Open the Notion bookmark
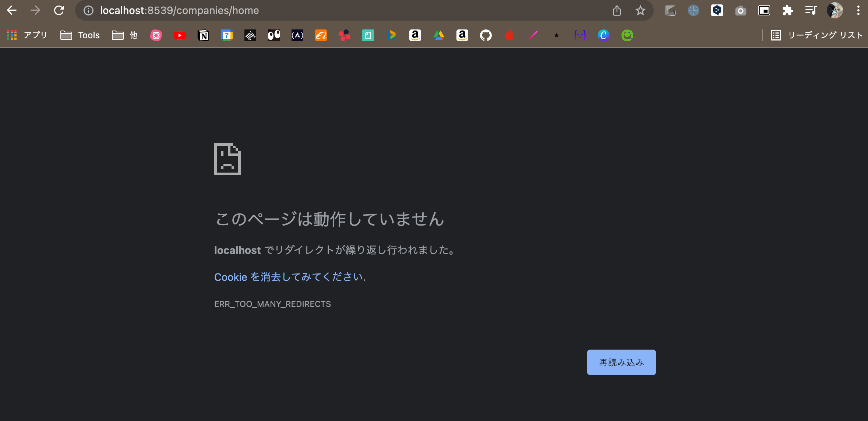This screenshot has height=421, width=868. pos(203,35)
